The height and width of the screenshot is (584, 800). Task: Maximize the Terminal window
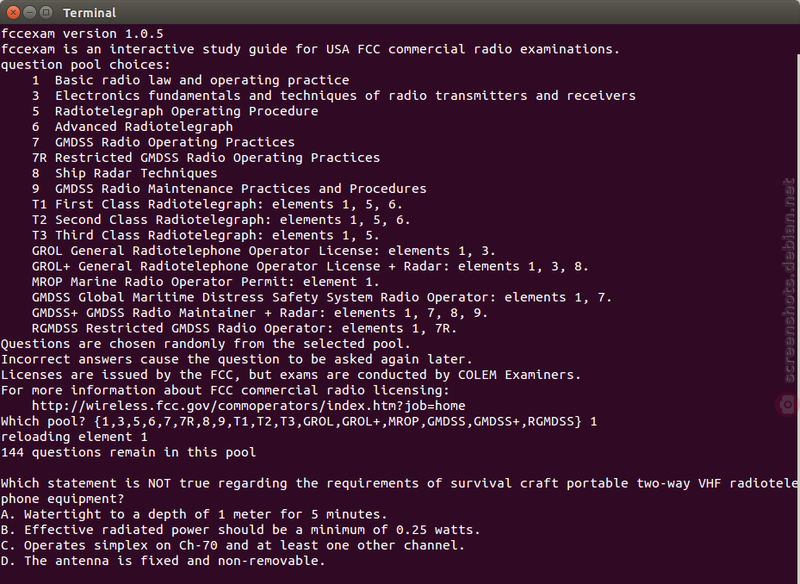click(46, 12)
